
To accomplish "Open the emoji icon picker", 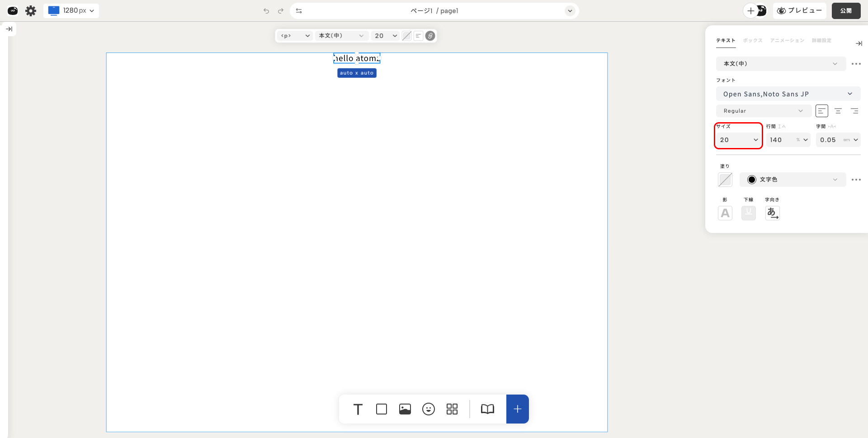I will click(428, 409).
